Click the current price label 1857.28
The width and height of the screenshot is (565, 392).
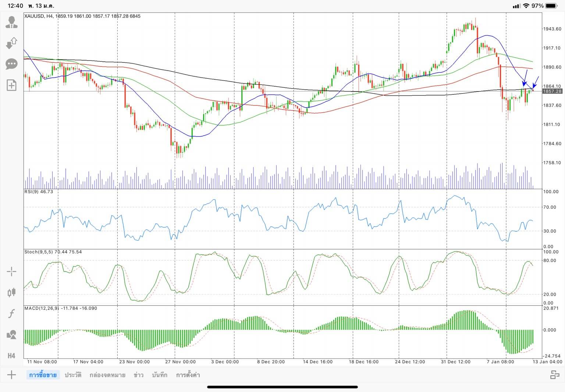click(552, 91)
